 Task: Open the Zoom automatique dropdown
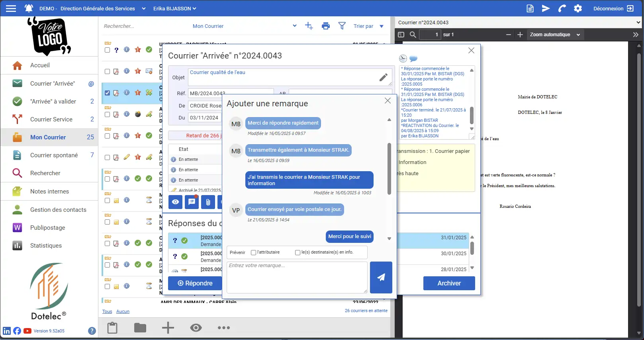555,35
